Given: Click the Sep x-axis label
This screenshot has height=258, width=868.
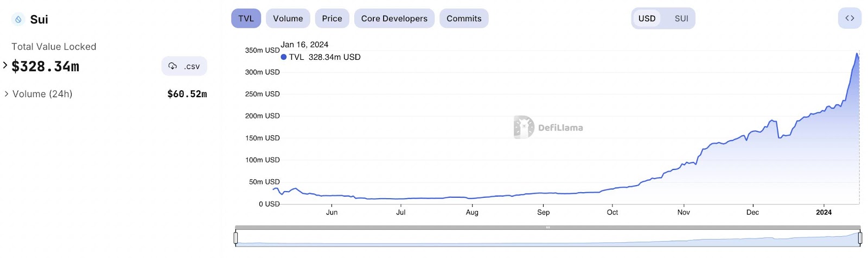Looking at the screenshot, I should coord(543,212).
